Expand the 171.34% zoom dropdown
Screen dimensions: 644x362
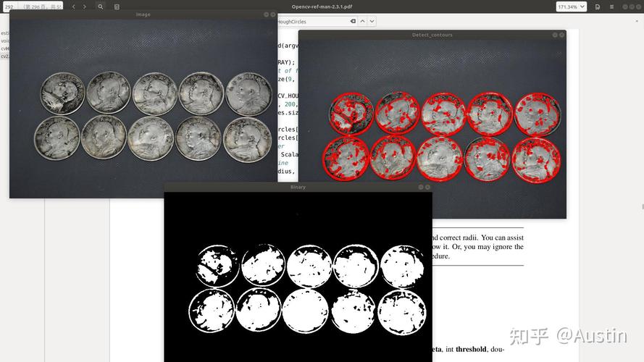[572, 7]
